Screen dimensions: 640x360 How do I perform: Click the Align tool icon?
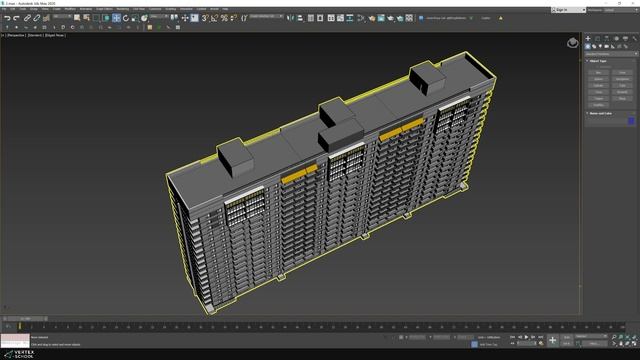(300, 18)
